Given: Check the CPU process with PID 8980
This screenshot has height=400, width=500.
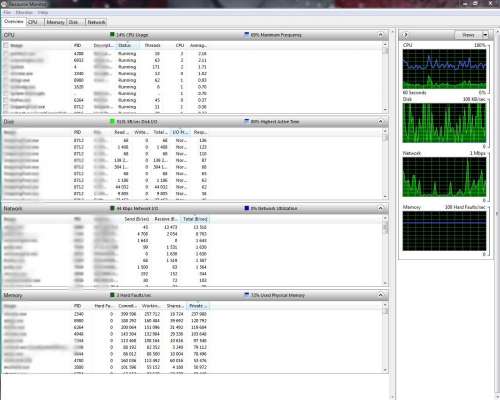Looking at the screenshot, I should tap(6, 80).
